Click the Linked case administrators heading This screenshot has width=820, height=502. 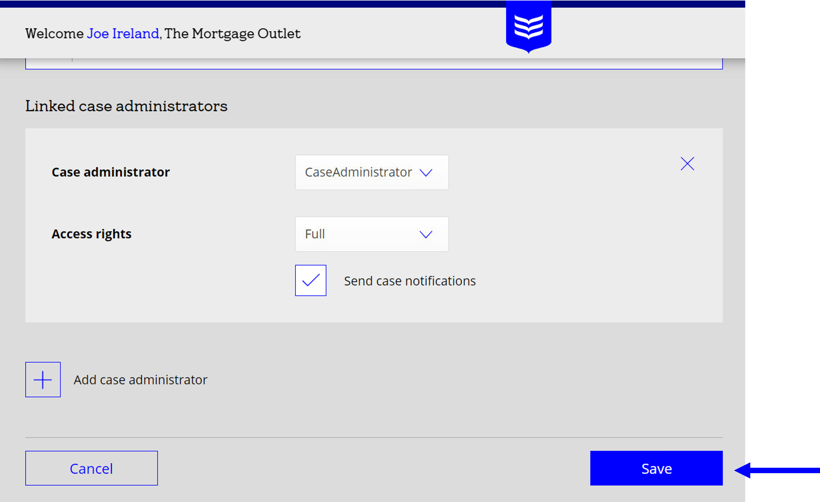click(x=126, y=106)
